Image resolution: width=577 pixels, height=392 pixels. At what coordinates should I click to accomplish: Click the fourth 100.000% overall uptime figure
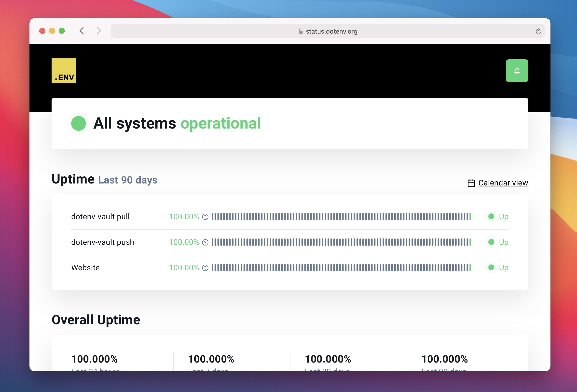coord(445,359)
